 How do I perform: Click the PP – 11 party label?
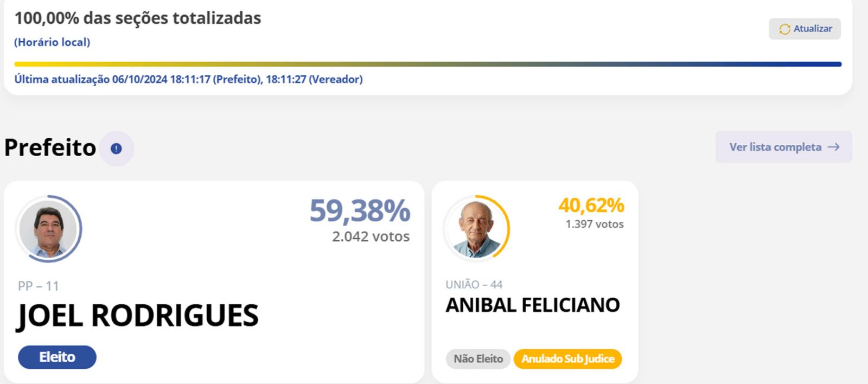pos(38,286)
